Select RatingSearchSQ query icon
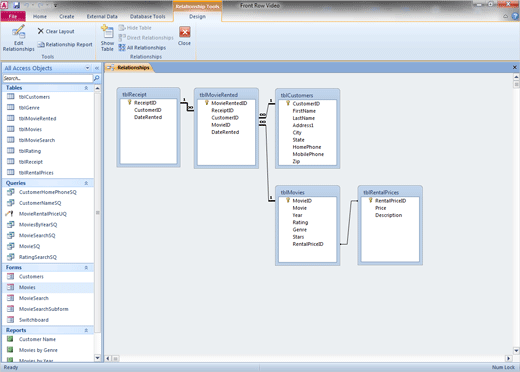Image resolution: width=520 pixels, height=372 pixels. click(11, 257)
